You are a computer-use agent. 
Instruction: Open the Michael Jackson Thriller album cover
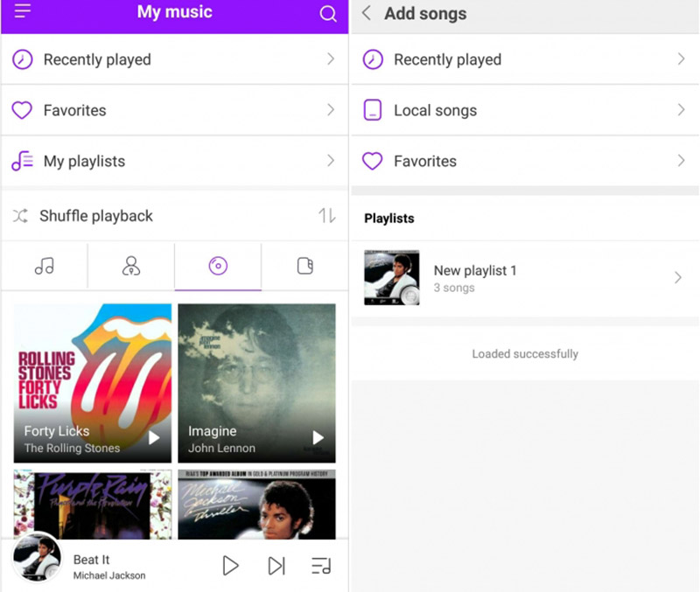[x=256, y=504]
